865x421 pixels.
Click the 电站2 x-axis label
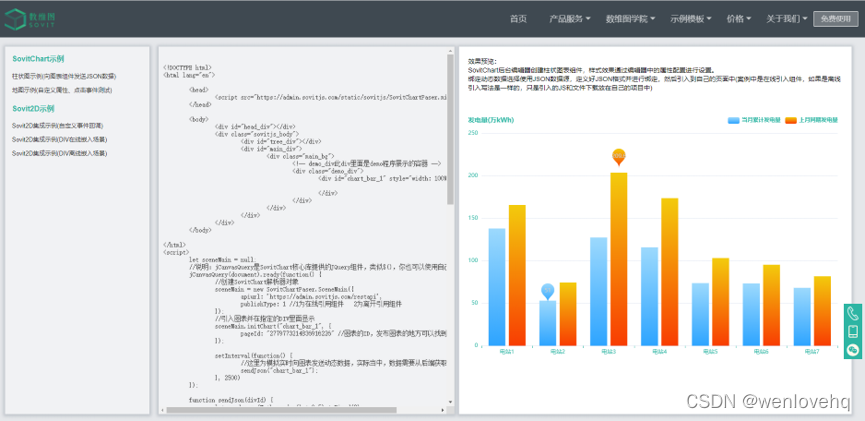(558, 351)
